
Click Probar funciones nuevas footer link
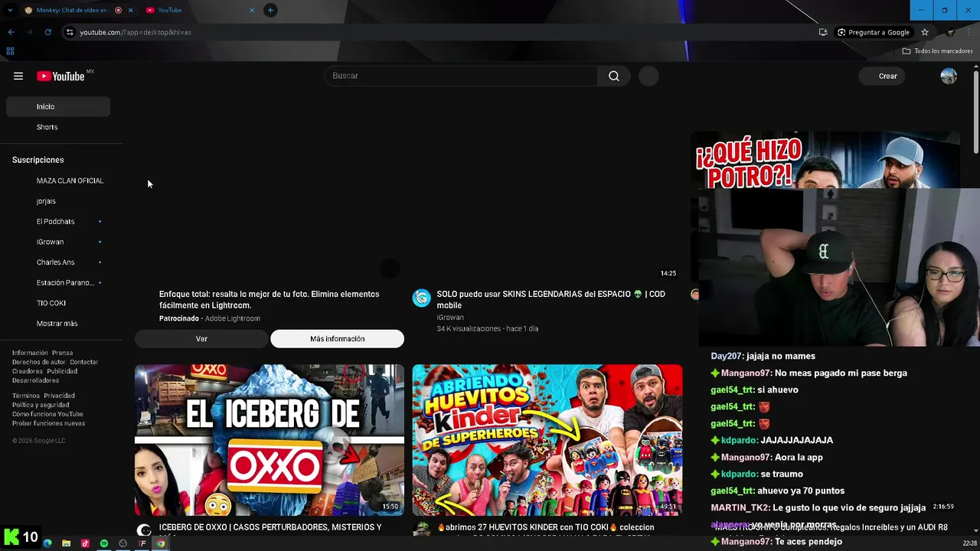48,423
